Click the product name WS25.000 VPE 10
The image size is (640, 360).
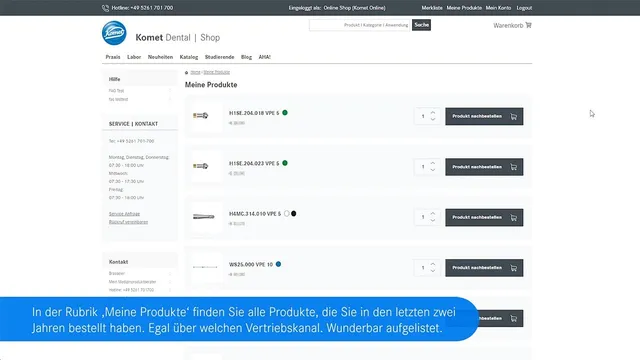251,264
